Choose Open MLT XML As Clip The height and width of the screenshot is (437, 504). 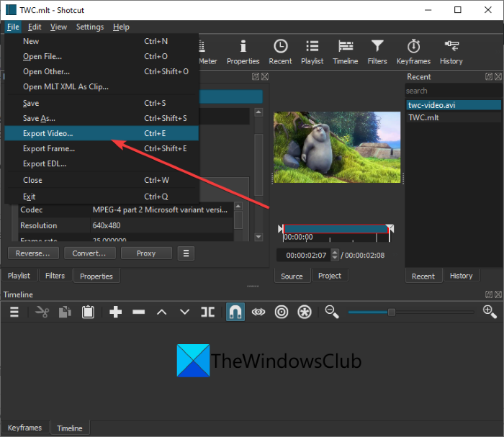pos(102,86)
